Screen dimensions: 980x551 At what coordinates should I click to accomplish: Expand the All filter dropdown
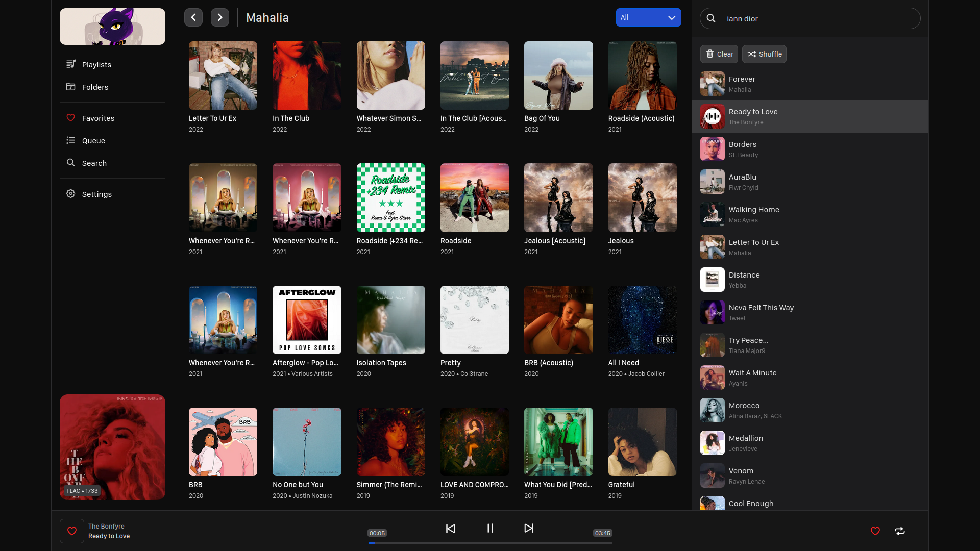point(648,17)
